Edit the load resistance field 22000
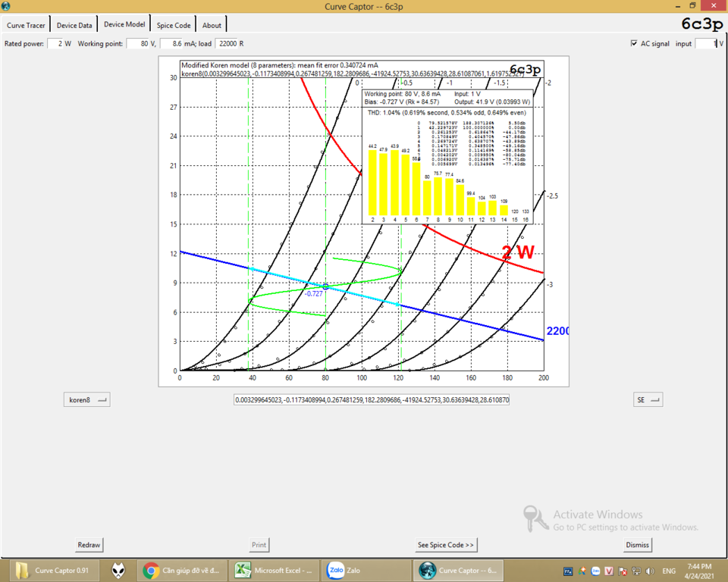The width and height of the screenshot is (728, 582). pyautogui.click(x=227, y=43)
